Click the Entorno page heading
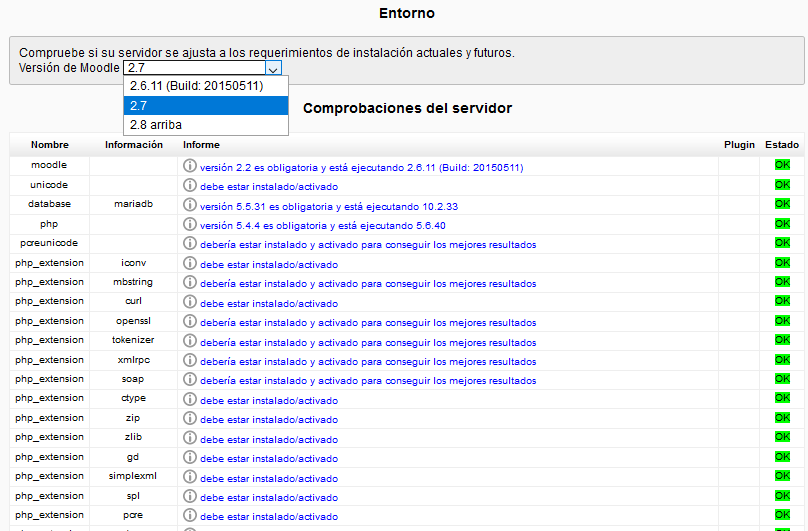This screenshot has width=808, height=531. tap(407, 13)
